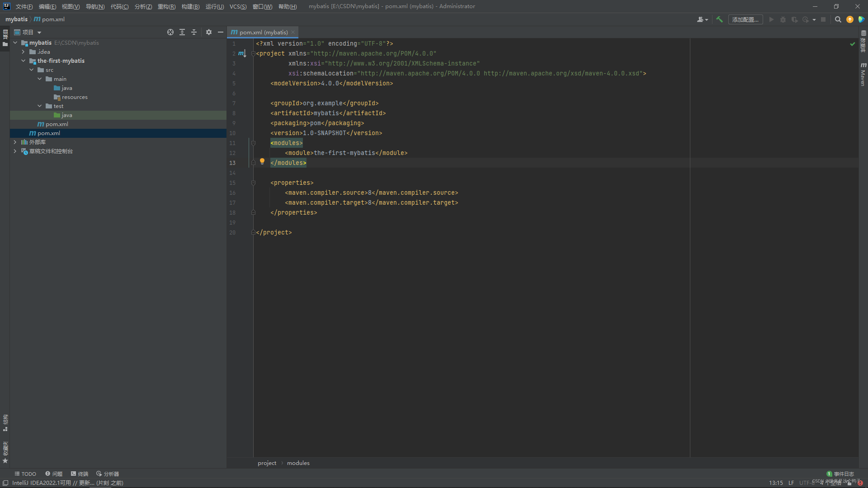Expand 草稿文件和控制台 scratches node
This screenshot has width=868, height=488.
(15, 151)
